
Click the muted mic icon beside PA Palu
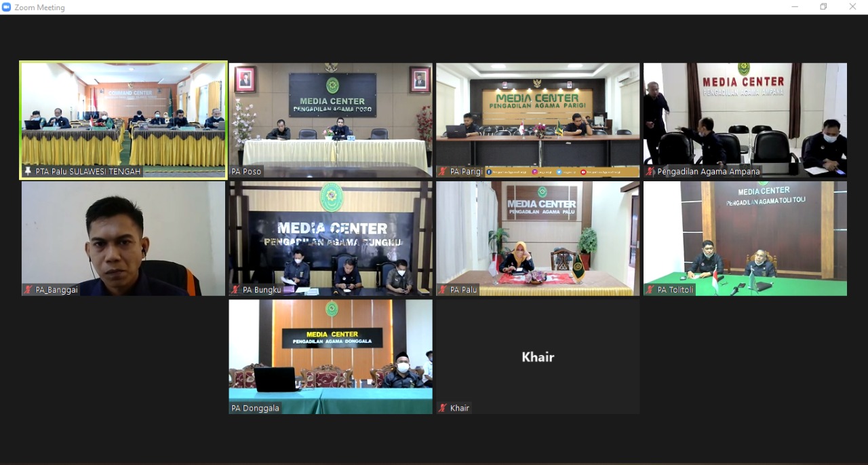[443, 290]
